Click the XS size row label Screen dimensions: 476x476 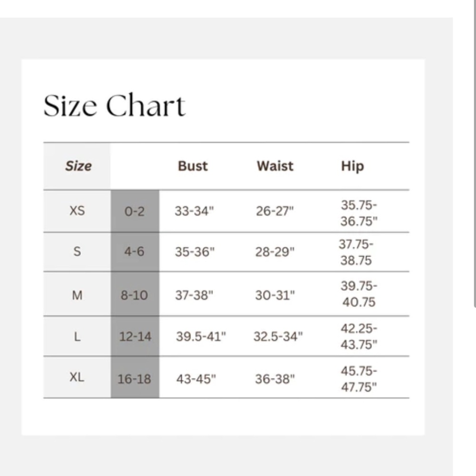[77, 211]
